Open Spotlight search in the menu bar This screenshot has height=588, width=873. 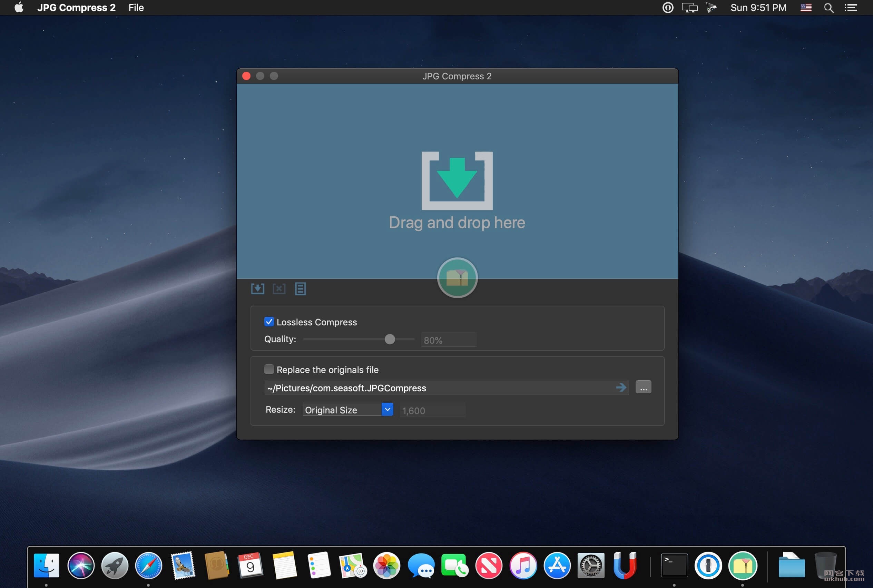(x=828, y=8)
